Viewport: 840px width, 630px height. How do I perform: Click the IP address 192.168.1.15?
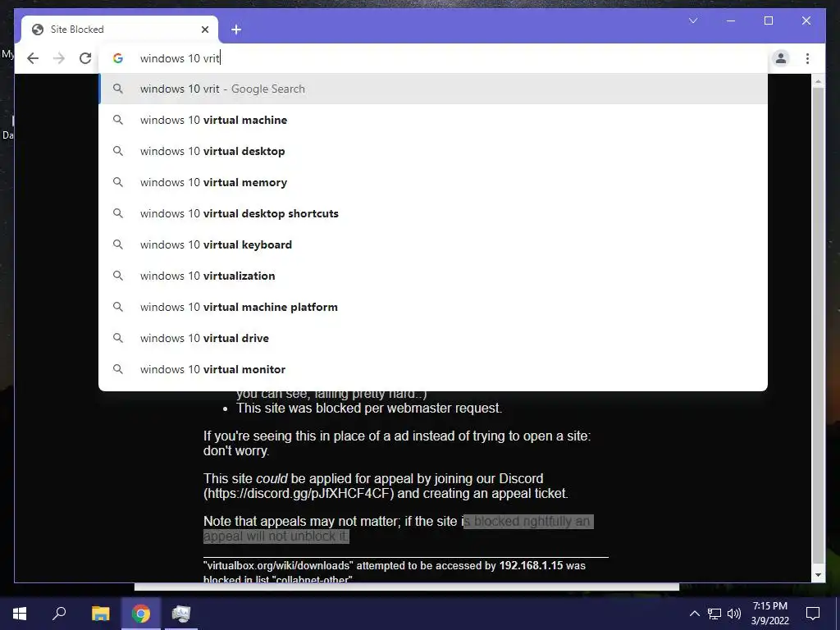tap(531, 566)
